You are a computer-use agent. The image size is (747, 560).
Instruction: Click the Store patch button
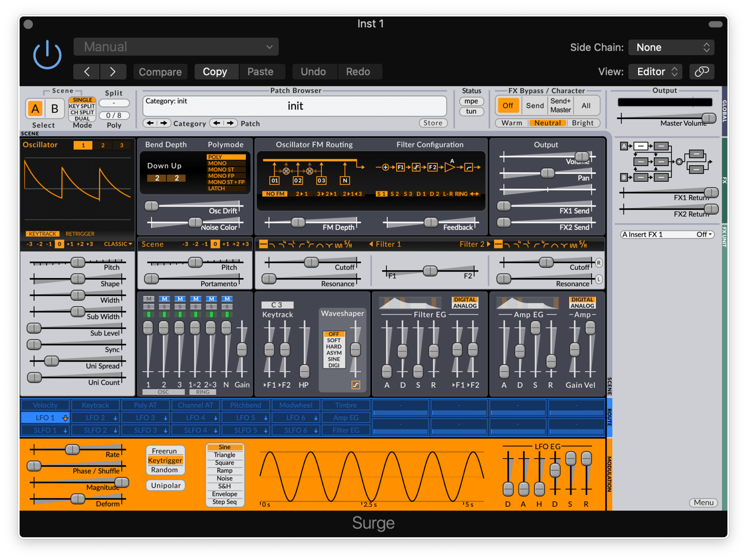[x=433, y=123]
